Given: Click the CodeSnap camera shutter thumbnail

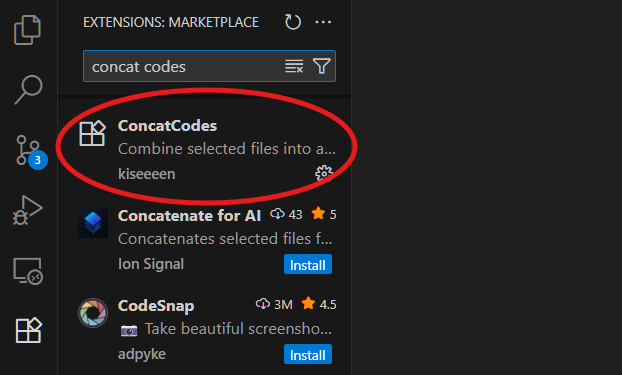Looking at the screenshot, I should [x=93, y=313].
